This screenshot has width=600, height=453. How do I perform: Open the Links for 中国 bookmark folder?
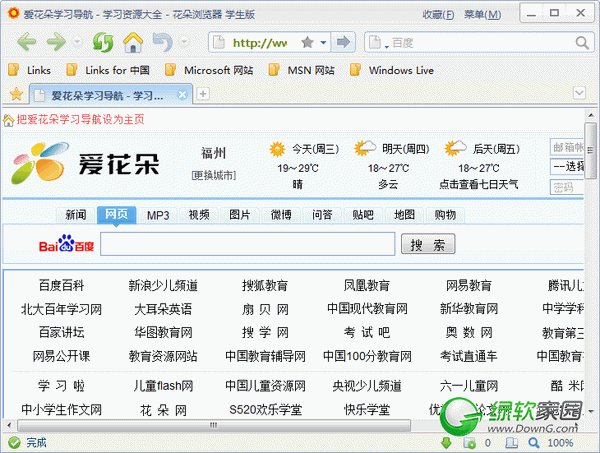[108, 70]
